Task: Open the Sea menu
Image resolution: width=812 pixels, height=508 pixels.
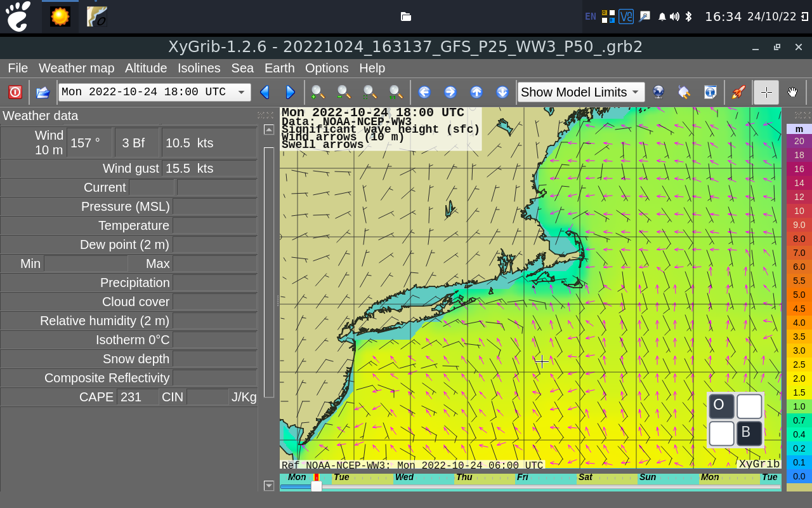Action: click(x=242, y=68)
